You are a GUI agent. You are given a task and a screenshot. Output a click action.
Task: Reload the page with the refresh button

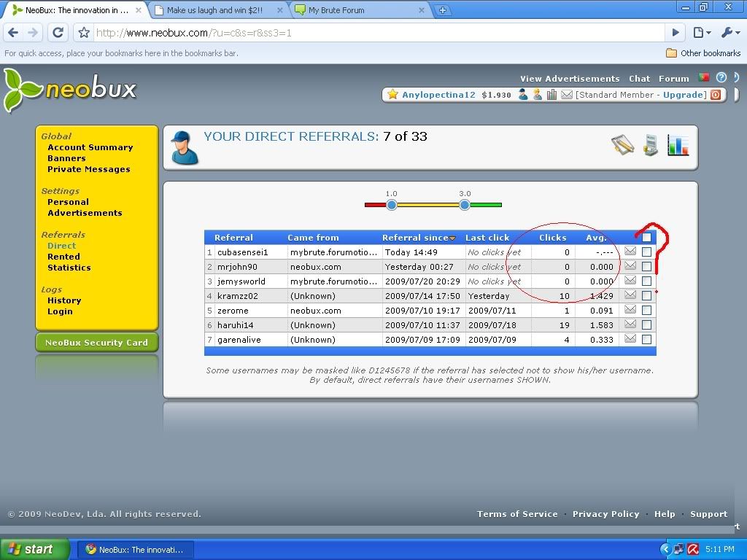pos(58,32)
